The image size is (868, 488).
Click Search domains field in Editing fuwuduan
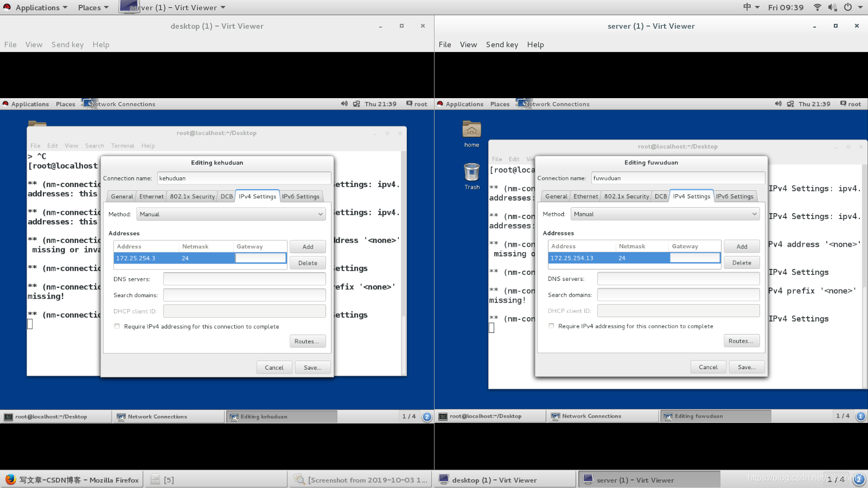678,295
